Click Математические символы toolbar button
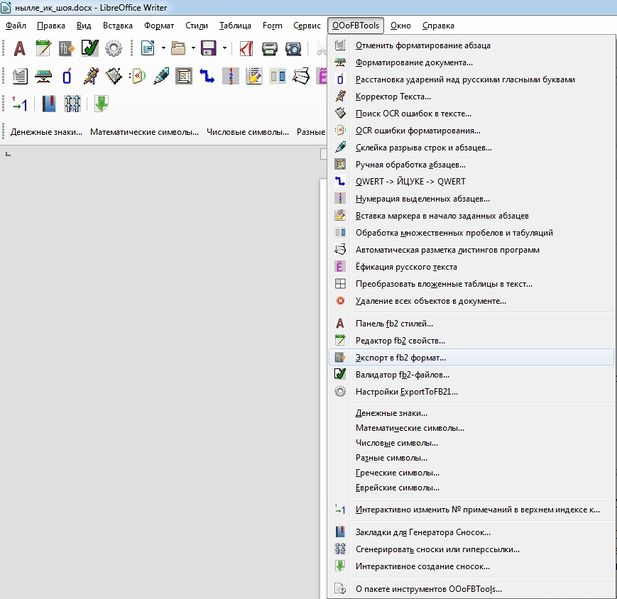Screen dimensions: 617x599 [x=144, y=132]
